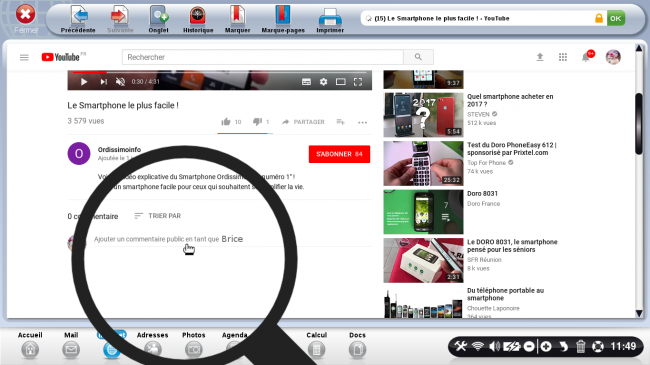
Task: Go back with the Précédente button
Action: point(78,19)
